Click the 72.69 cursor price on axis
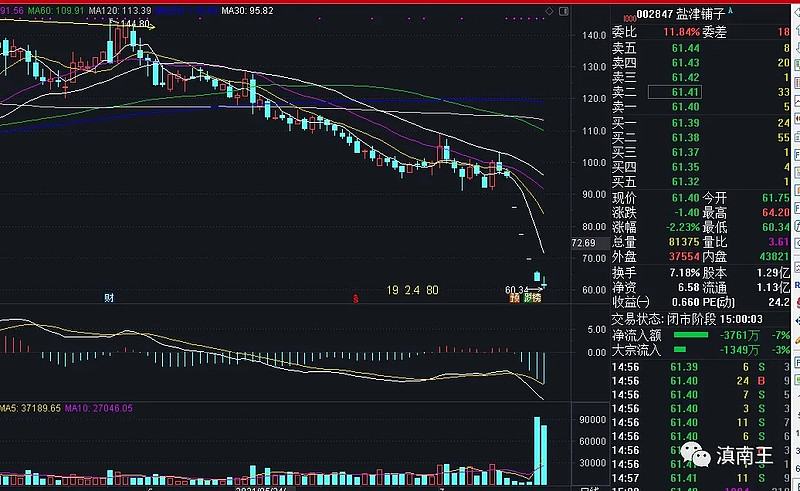800x491 pixels. coord(584,243)
